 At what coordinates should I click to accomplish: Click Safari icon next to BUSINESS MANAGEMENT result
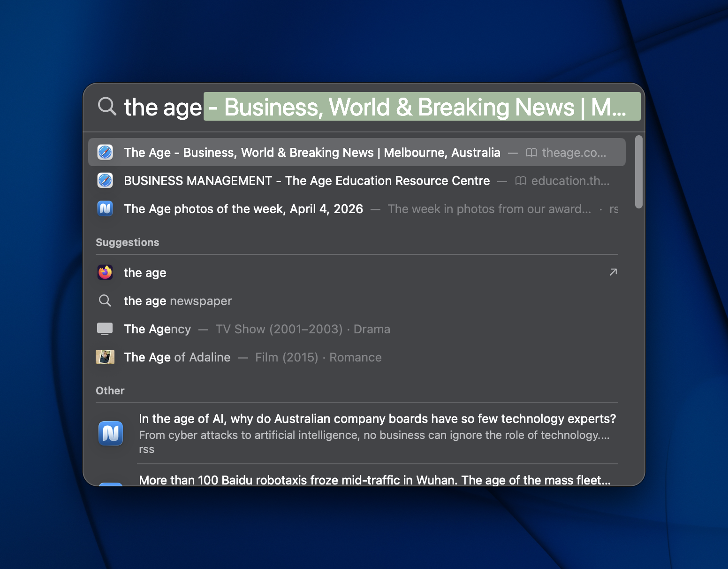105,180
